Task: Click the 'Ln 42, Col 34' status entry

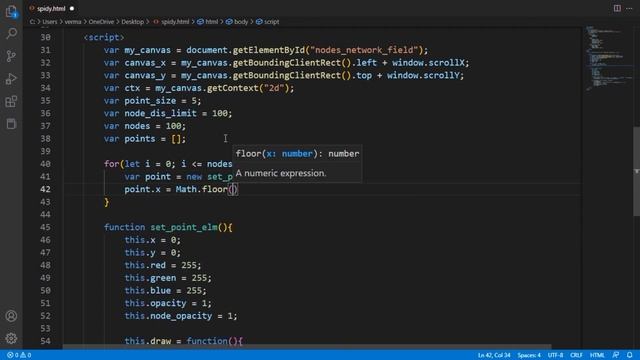Action: coord(494,355)
